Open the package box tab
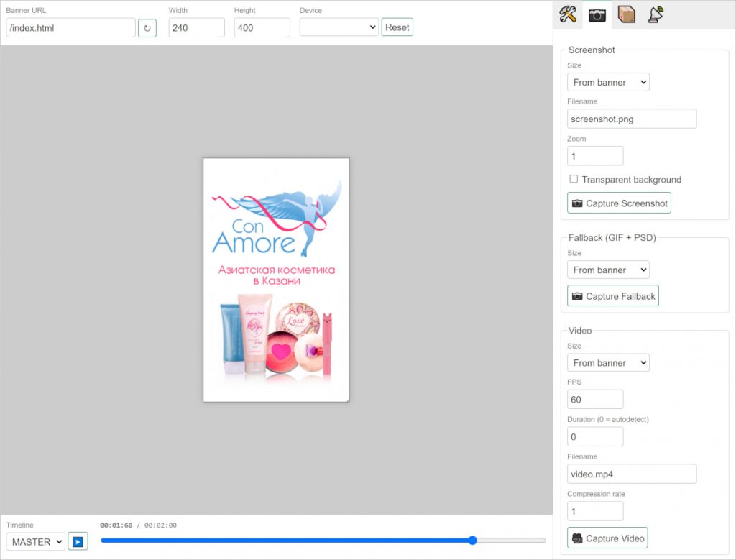This screenshot has height=560, width=736. click(x=626, y=14)
